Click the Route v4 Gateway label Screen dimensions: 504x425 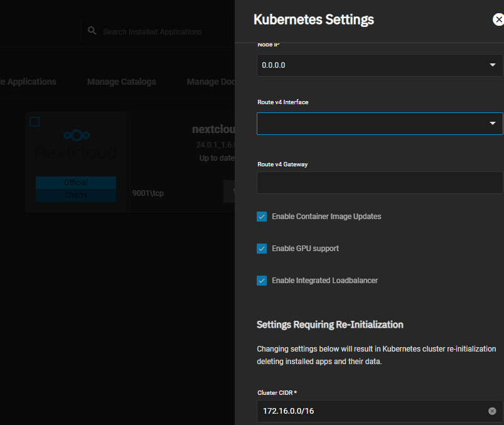[282, 164]
